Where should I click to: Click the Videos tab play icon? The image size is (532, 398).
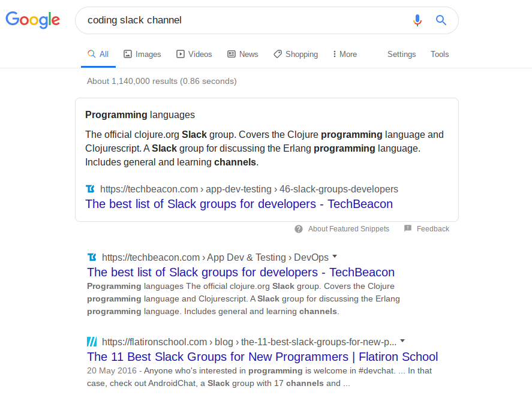point(181,54)
